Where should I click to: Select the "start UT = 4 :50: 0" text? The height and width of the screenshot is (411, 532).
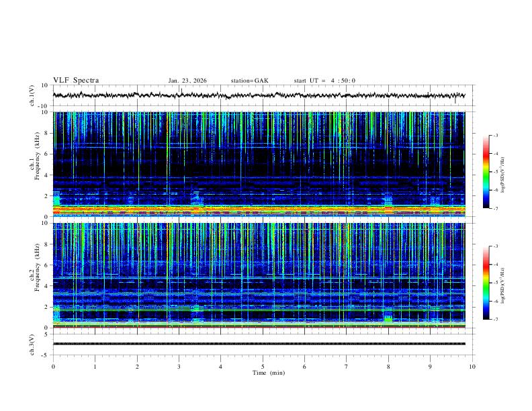click(x=324, y=81)
